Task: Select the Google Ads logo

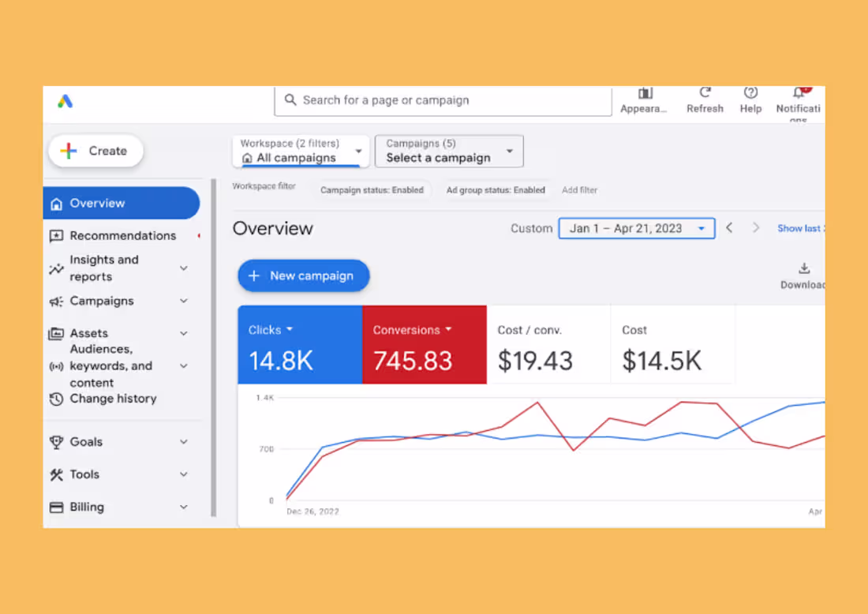Action: 64,101
